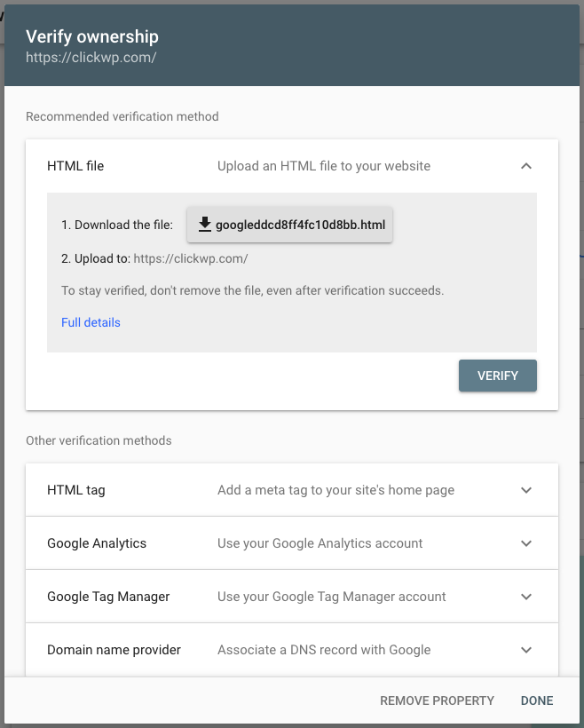Viewport: 584px width, 728px height.
Task: Click the VERIFY button
Action: (497, 376)
